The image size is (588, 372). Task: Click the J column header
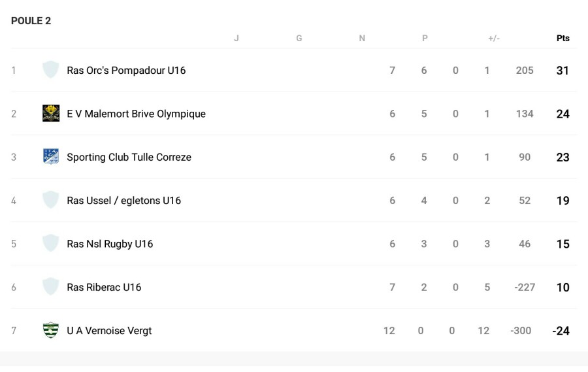click(x=237, y=38)
